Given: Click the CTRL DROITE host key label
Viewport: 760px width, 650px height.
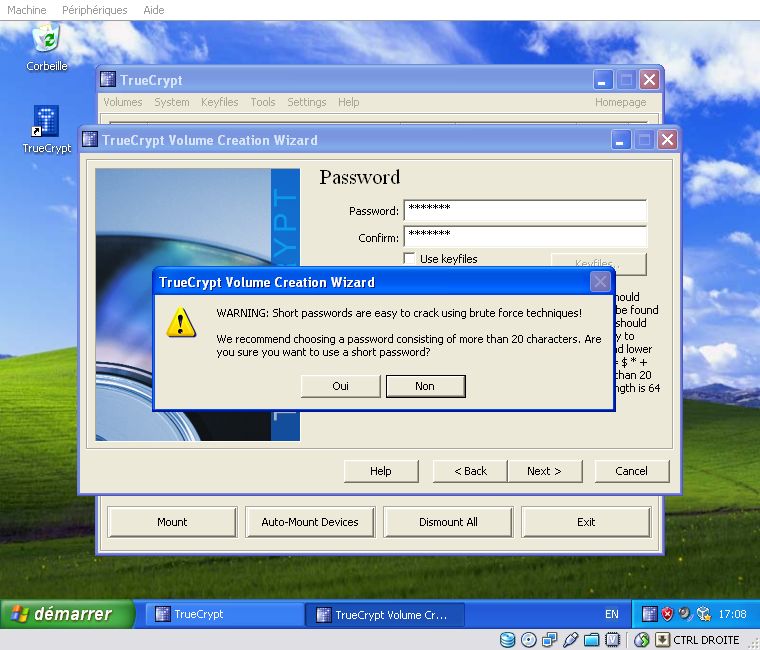Looking at the screenshot, I should point(706,640).
